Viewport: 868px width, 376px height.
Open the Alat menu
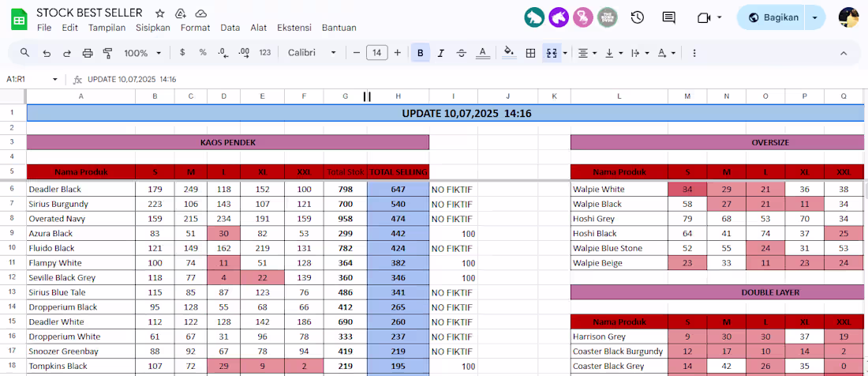[x=259, y=28]
